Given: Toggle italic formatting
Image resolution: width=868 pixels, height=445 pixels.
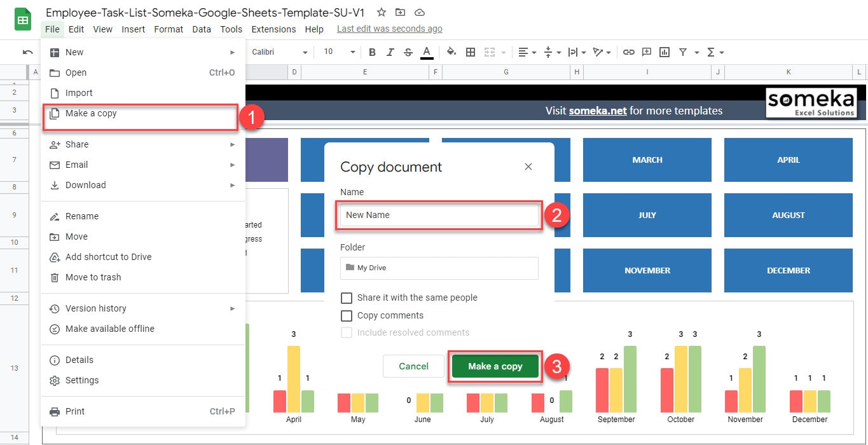Looking at the screenshot, I should tap(390, 52).
